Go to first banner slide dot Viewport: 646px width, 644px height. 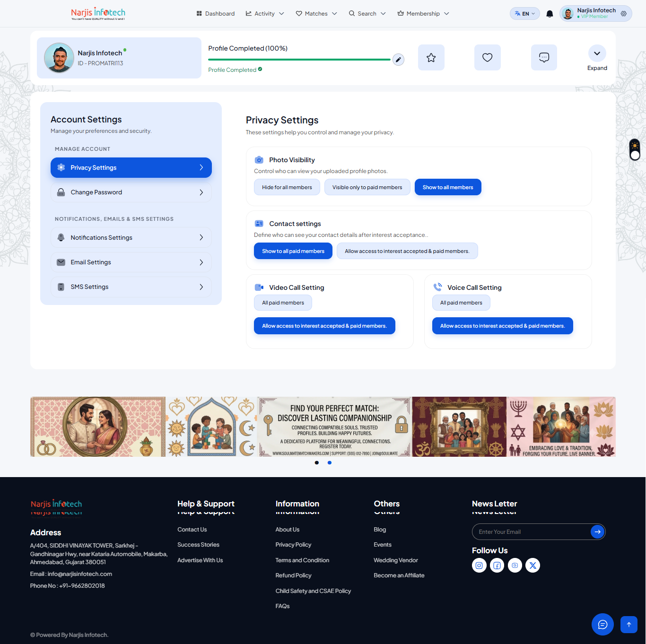[x=317, y=462]
